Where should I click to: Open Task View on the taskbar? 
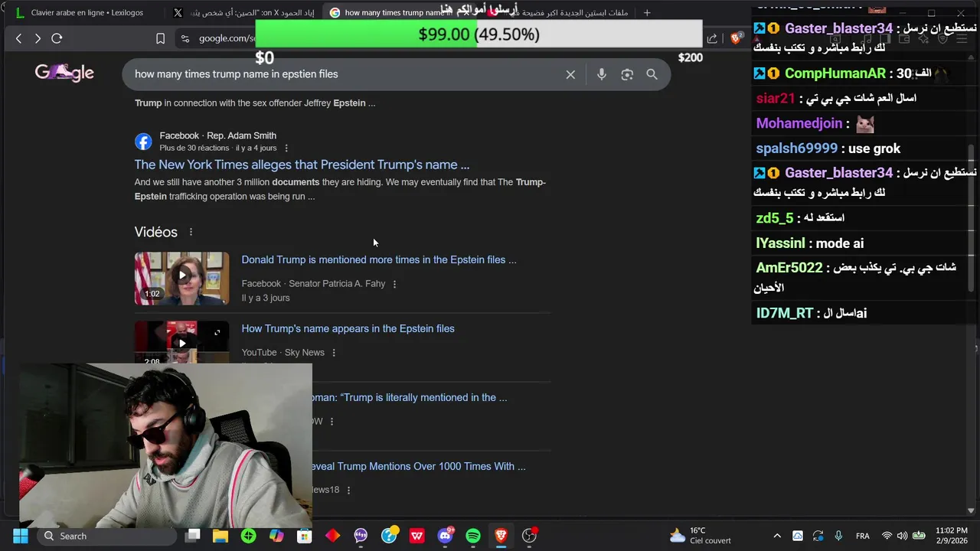(x=193, y=536)
